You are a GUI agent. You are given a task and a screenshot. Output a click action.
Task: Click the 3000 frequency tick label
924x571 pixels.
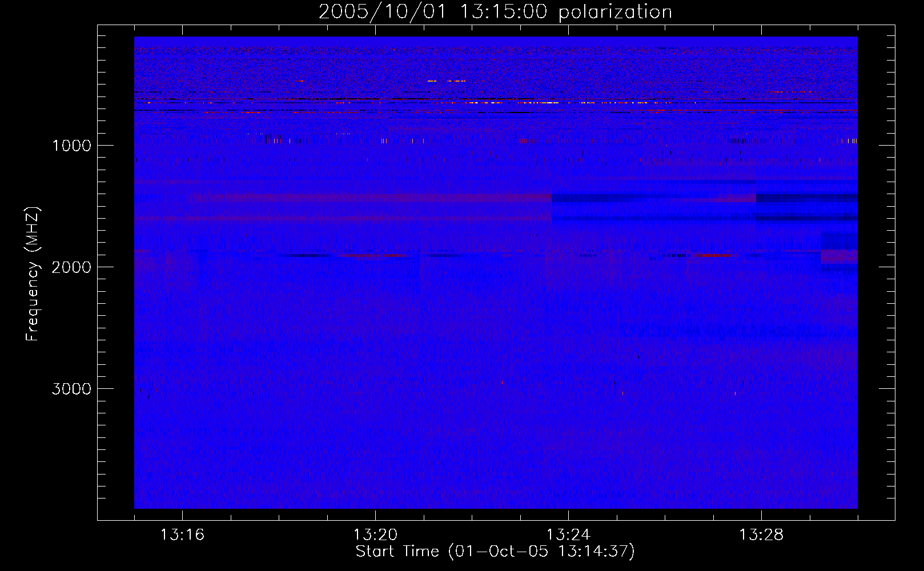pos(71,389)
